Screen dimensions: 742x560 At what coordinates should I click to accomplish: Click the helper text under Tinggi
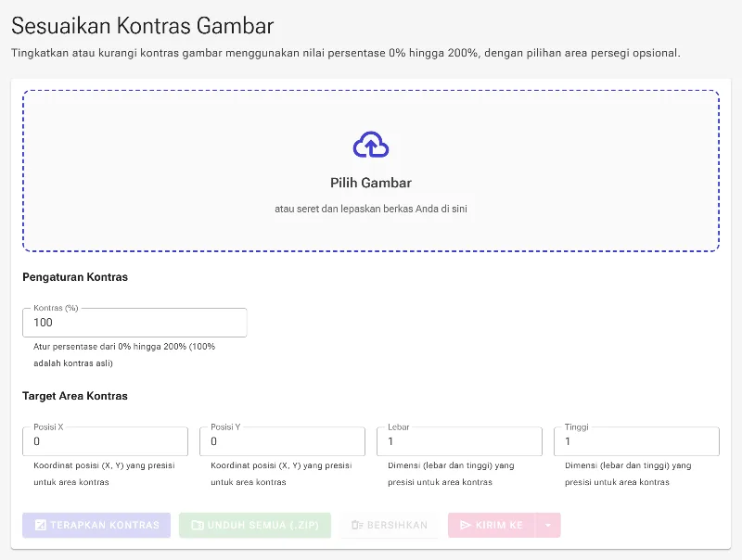click(x=628, y=474)
